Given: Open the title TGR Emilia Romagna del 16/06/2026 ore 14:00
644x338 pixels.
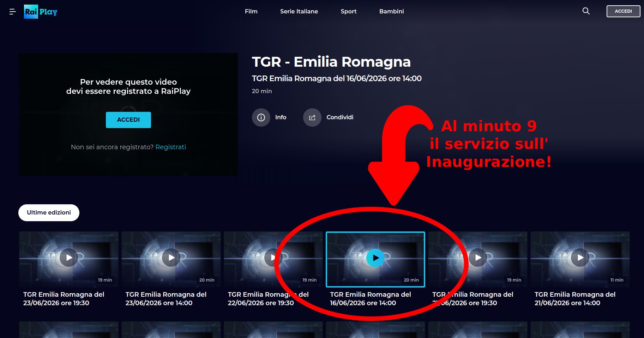Looking at the screenshot, I should pos(371,298).
